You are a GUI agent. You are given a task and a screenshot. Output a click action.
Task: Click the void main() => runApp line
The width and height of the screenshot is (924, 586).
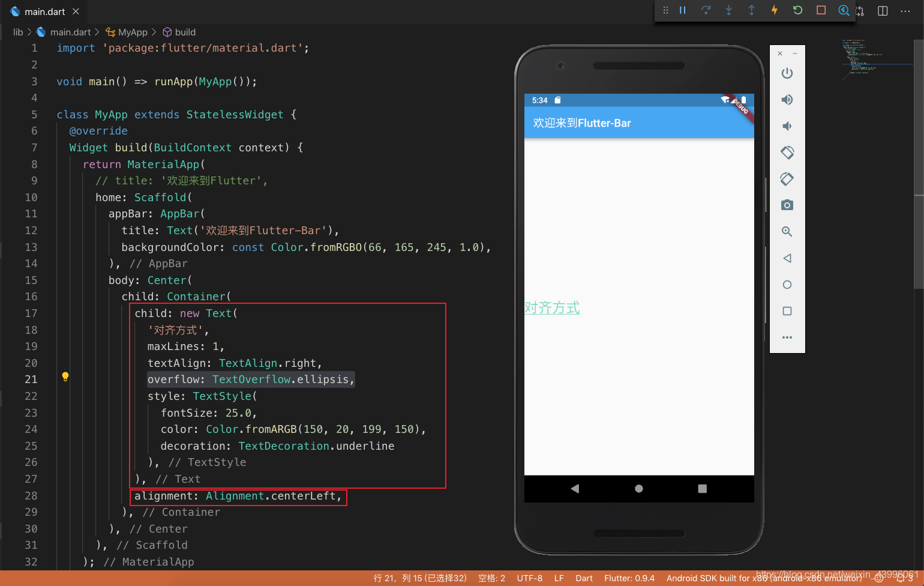click(x=157, y=82)
